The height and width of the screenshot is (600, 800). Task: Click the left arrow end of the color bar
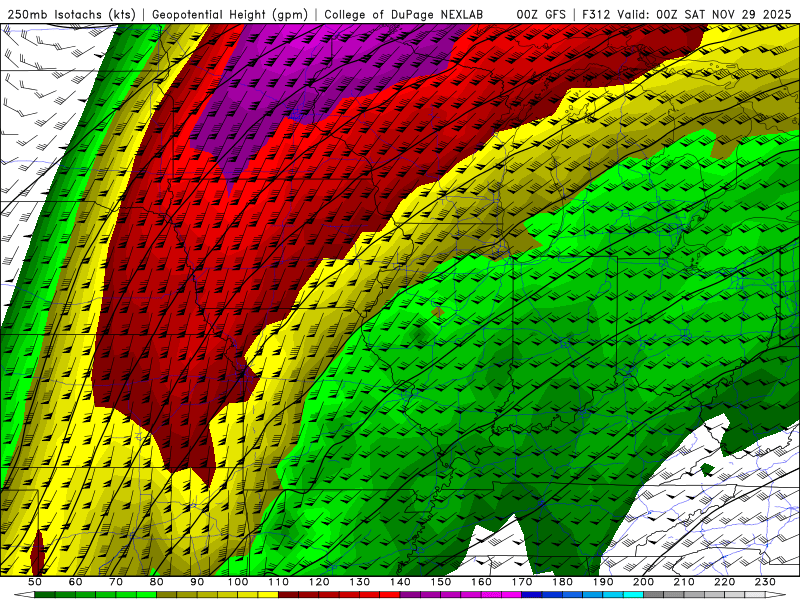24,595
